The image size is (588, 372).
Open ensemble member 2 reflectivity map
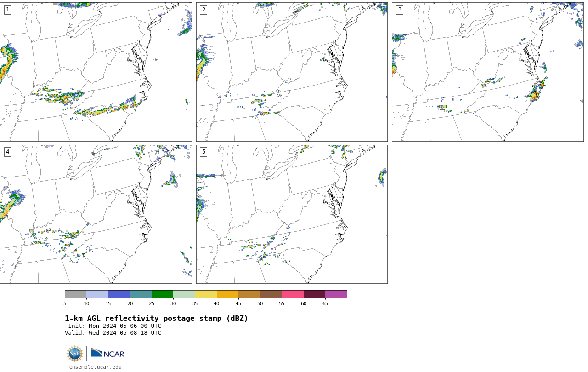(292, 72)
